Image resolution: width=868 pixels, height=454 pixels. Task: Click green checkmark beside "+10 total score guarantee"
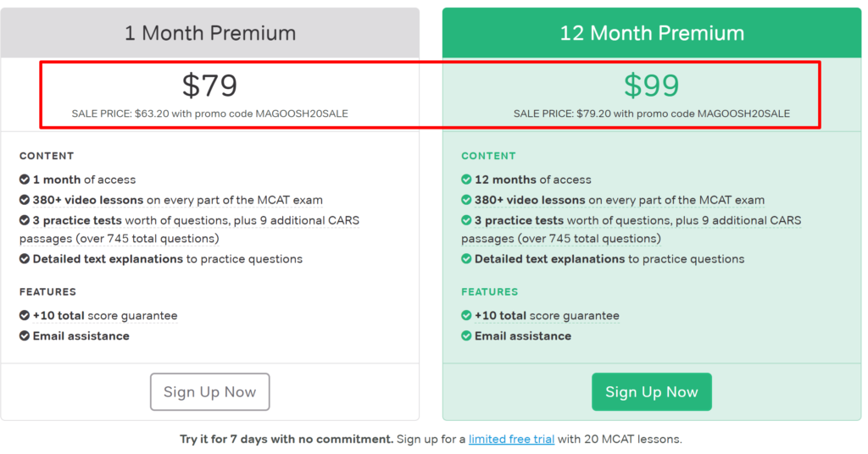click(466, 315)
